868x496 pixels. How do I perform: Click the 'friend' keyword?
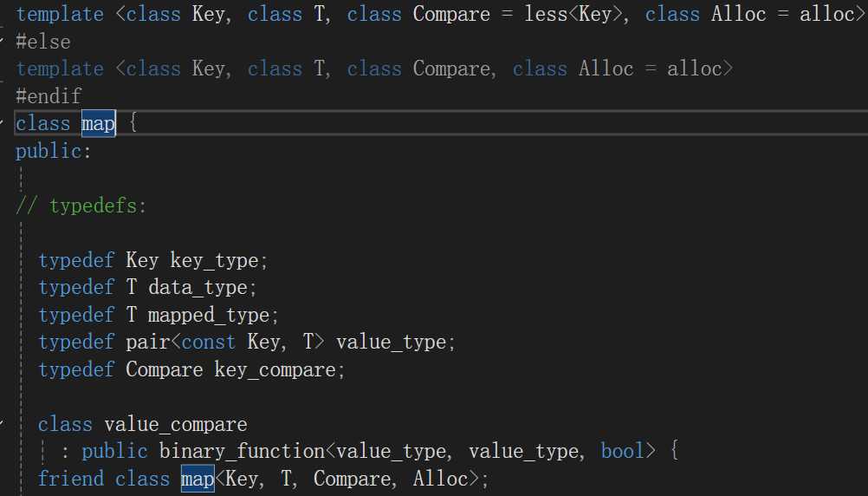71,479
